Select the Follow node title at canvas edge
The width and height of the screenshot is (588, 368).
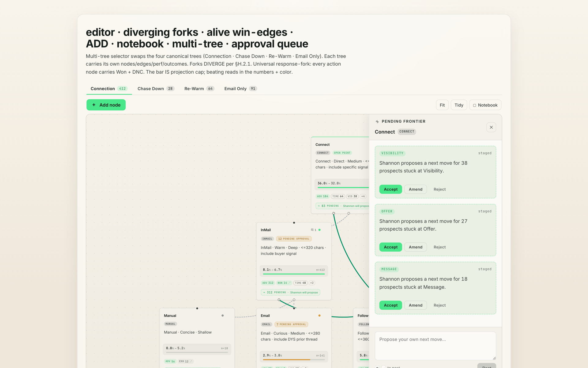(x=363, y=316)
